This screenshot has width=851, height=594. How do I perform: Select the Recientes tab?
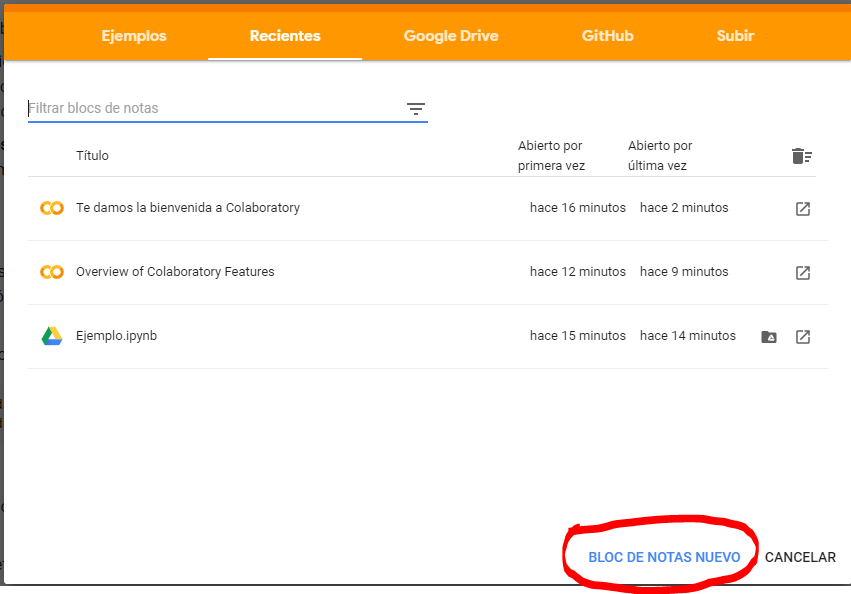coord(285,36)
